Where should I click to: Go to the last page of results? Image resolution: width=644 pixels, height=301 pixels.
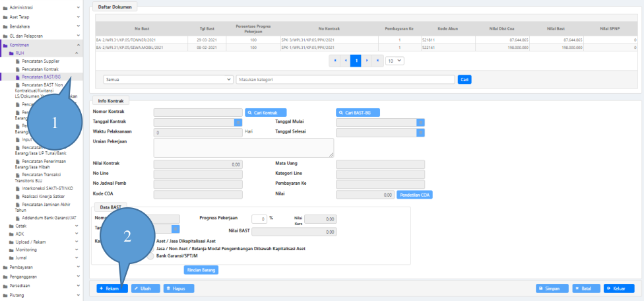point(377,60)
